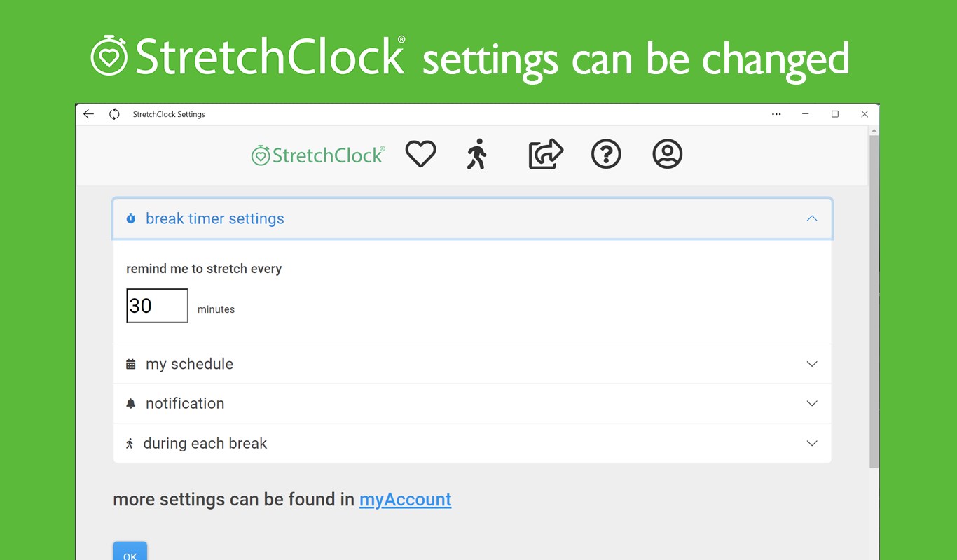Click the vertical scrollbar thumb
This screenshot has width=957, height=560.
coord(874,301)
